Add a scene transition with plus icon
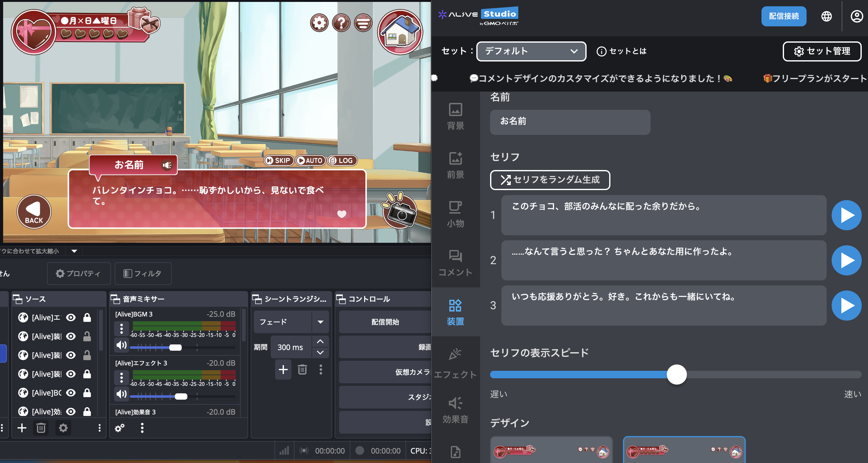 click(x=283, y=370)
